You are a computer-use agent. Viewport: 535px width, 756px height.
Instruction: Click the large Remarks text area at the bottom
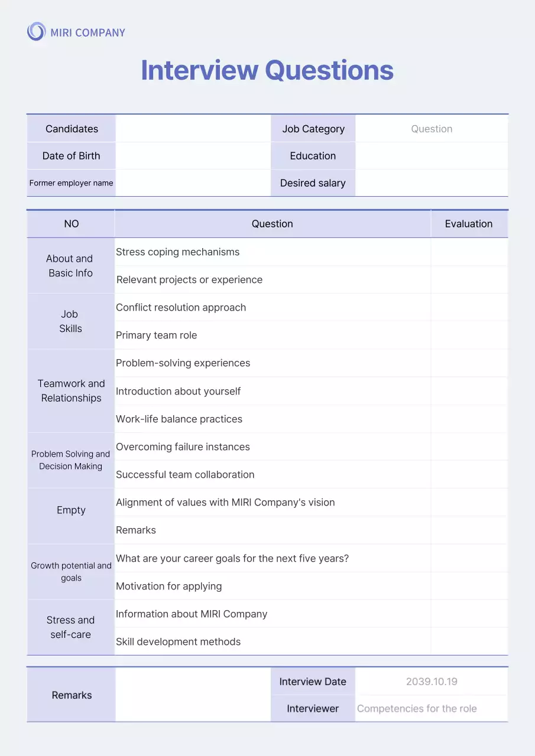(193, 695)
